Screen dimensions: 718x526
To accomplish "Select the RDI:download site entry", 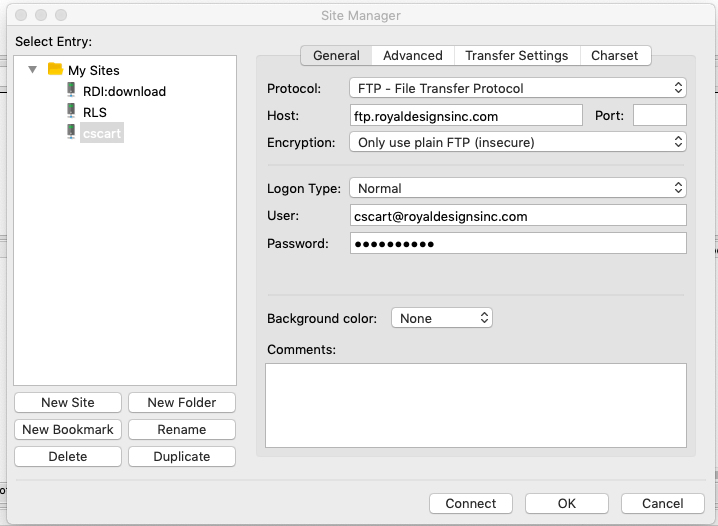I will (124, 92).
